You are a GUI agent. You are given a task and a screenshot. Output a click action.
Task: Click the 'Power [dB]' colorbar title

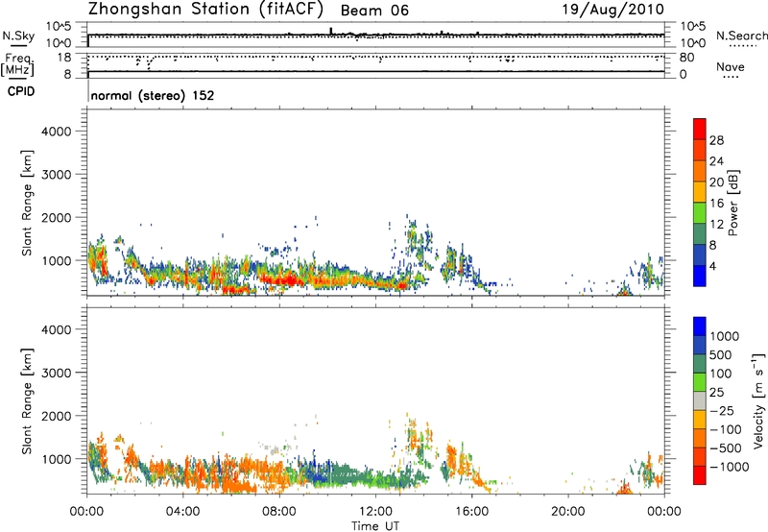(x=732, y=203)
